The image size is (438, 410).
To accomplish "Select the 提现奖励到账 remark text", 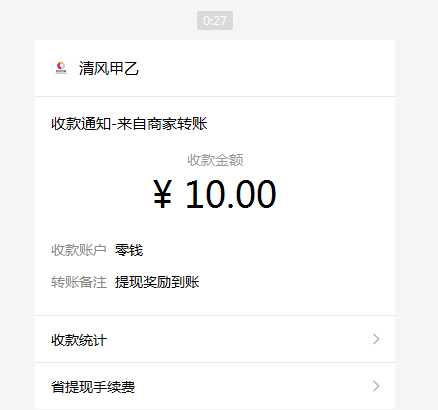I will (157, 282).
